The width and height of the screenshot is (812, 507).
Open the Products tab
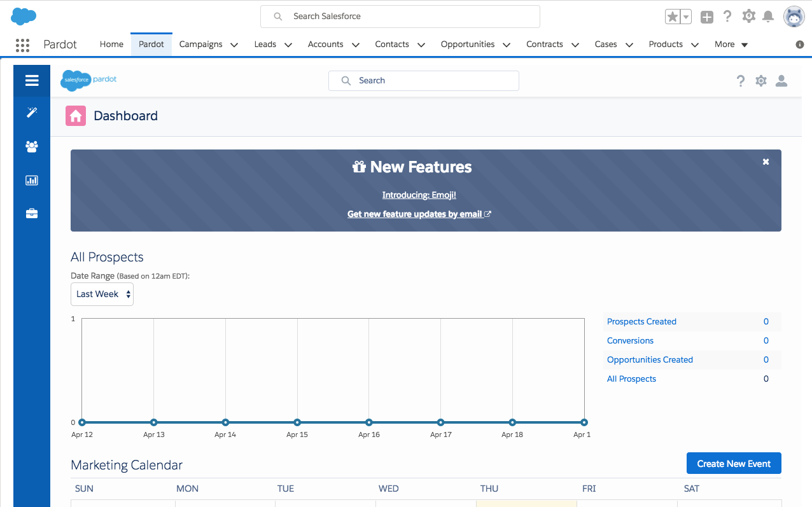(666, 45)
